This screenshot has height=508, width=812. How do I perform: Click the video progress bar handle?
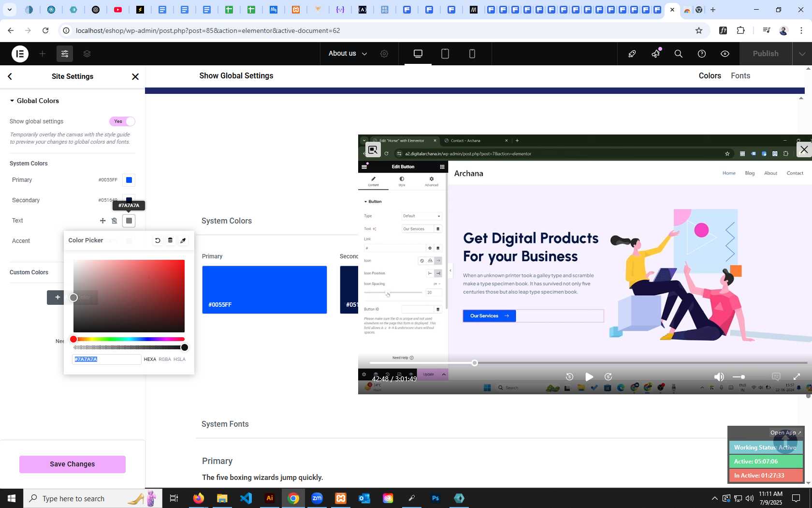click(475, 363)
